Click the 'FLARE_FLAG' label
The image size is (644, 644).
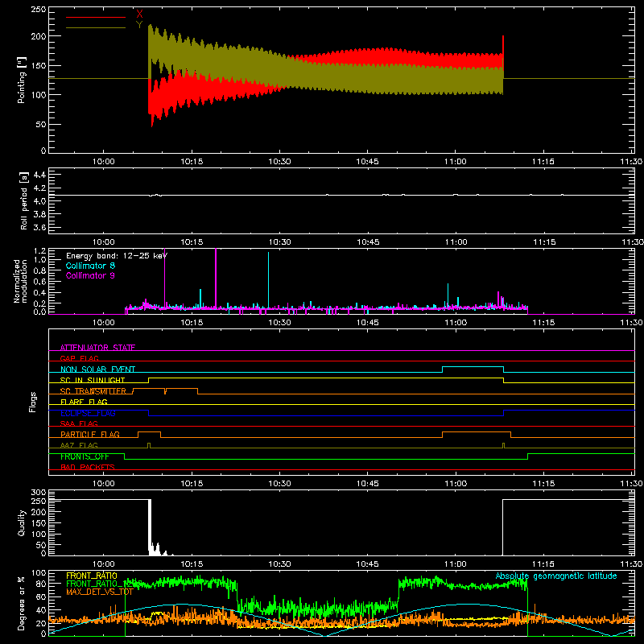pos(84,402)
